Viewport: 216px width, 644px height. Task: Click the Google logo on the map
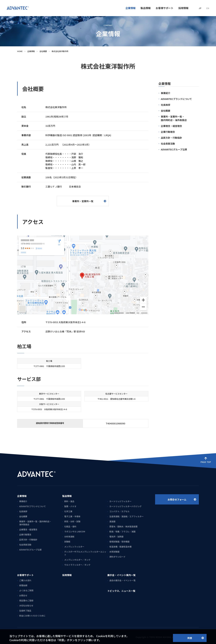[83, 310]
